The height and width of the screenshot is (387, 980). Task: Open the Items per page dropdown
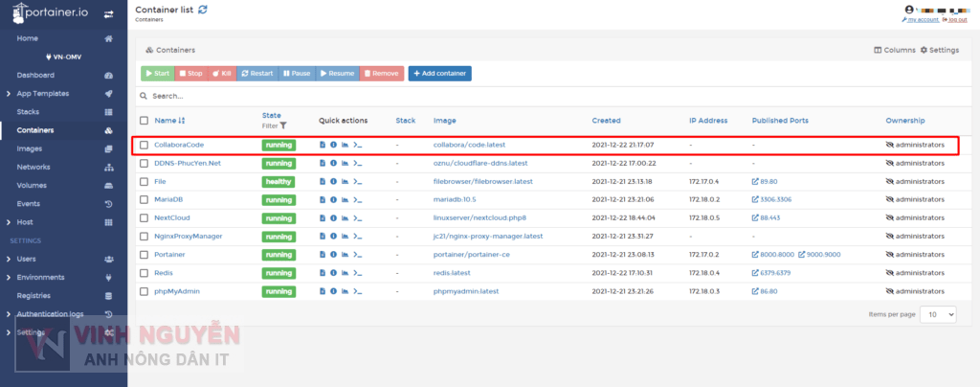tap(938, 314)
